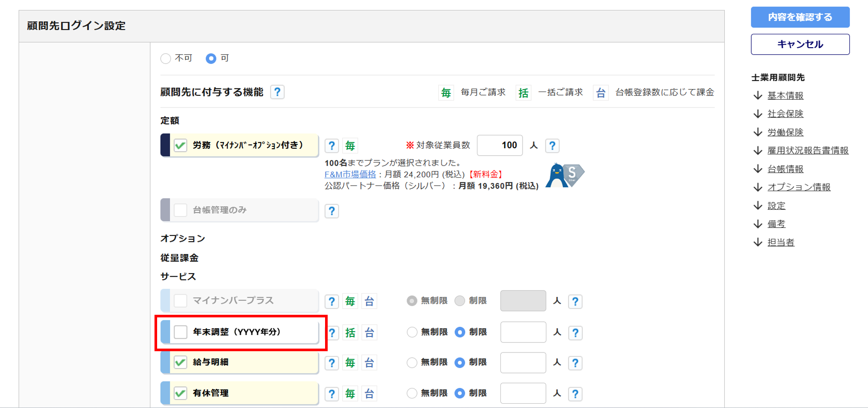Click 対象従業員数 field showing 100
868x408 pixels.
point(500,145)
